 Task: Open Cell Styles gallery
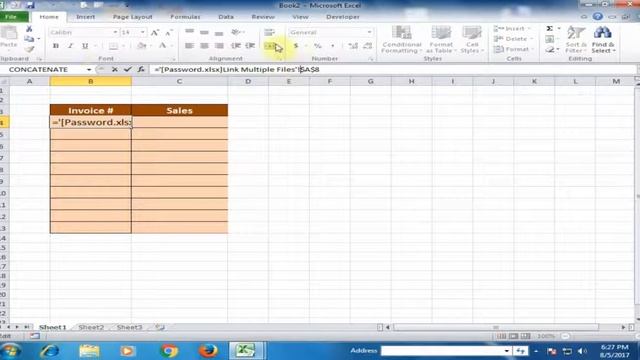click(472, 40)
